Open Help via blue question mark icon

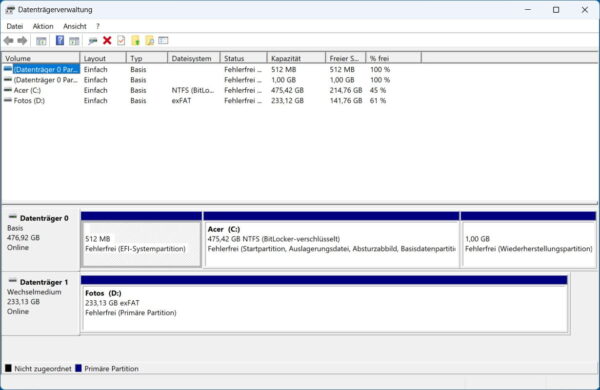tap(60, 40)
